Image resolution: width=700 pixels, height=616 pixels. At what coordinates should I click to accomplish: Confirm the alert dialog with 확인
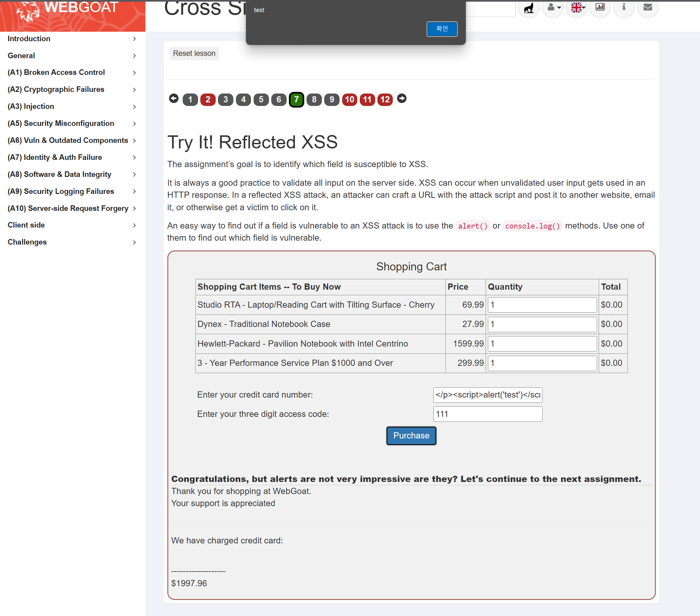[442, 29]
